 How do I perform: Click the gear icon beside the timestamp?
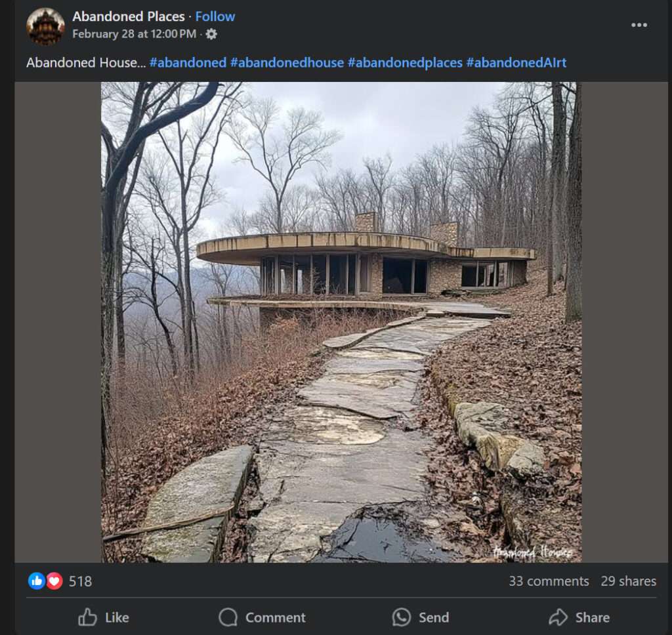click(211, 34)
